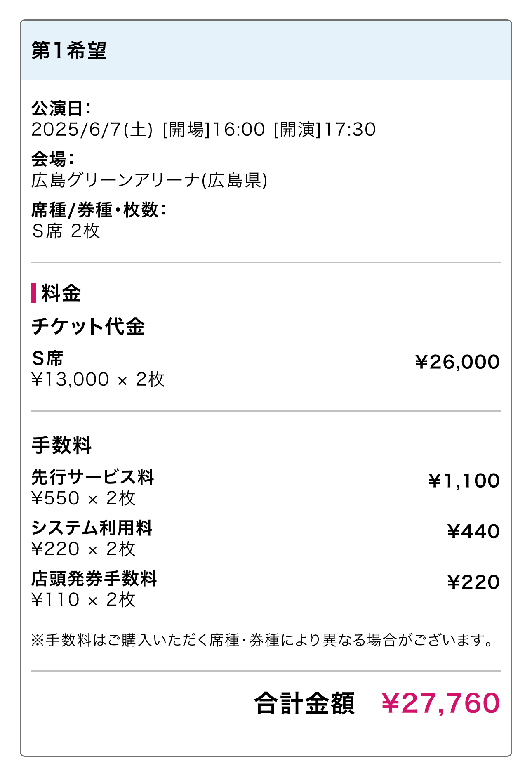Click the 第1希望 header

[69, 51]
